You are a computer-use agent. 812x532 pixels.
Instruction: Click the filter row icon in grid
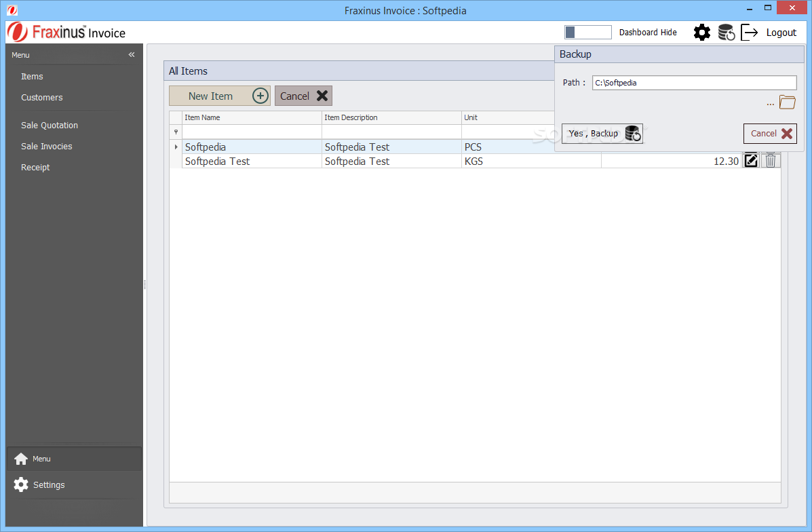pyautogui.click(x=176, y=132)
